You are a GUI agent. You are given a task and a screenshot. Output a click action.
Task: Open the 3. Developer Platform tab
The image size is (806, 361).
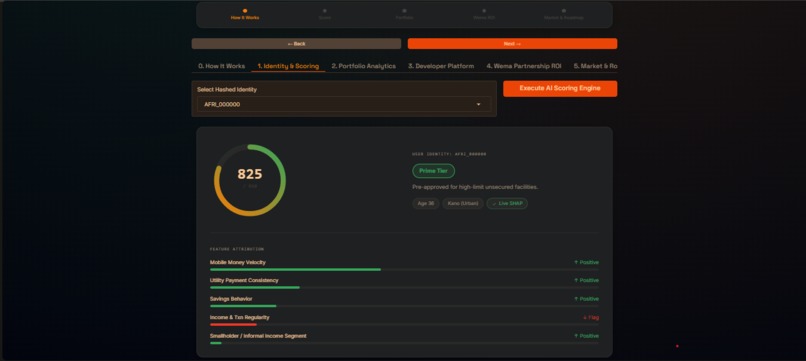[441, 66]
